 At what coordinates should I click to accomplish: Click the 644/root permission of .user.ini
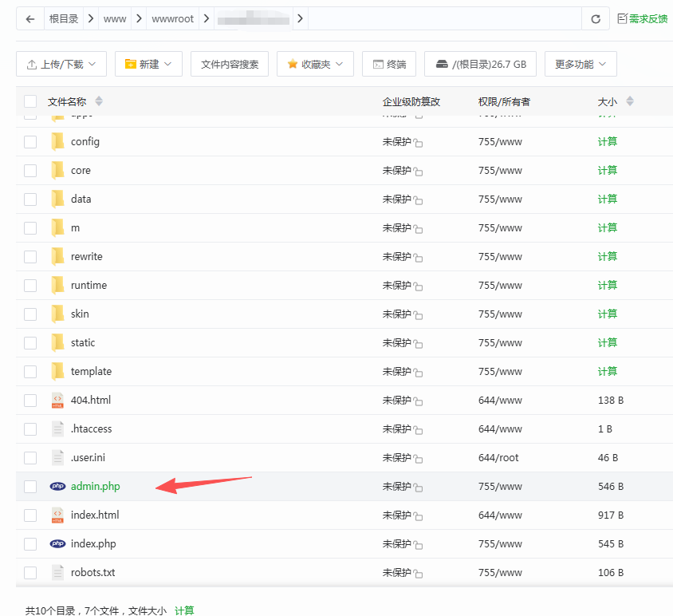498,457
